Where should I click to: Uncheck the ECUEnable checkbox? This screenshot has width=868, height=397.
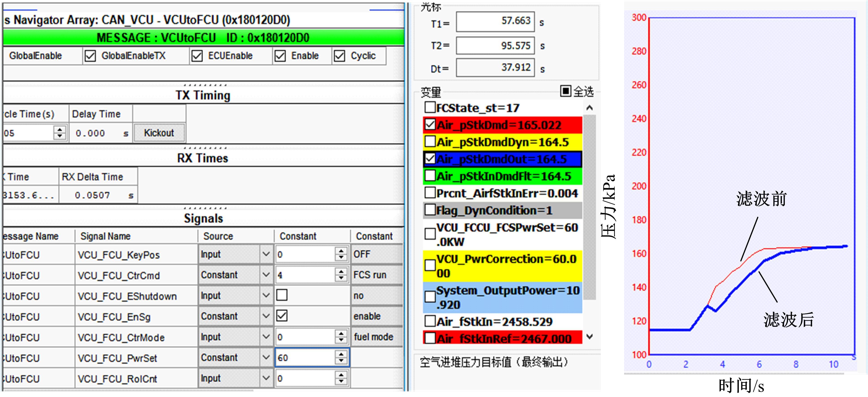click(197, 56)
